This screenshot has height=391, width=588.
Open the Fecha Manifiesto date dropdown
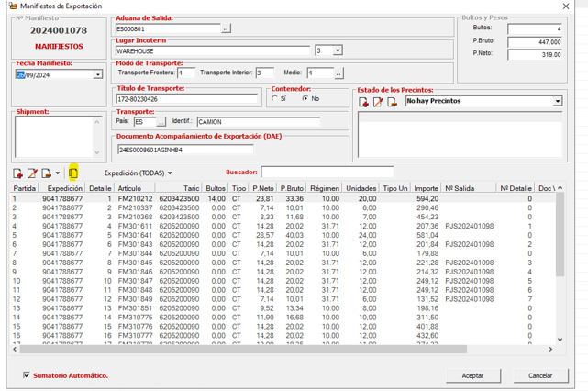click(x=98, y=75)
